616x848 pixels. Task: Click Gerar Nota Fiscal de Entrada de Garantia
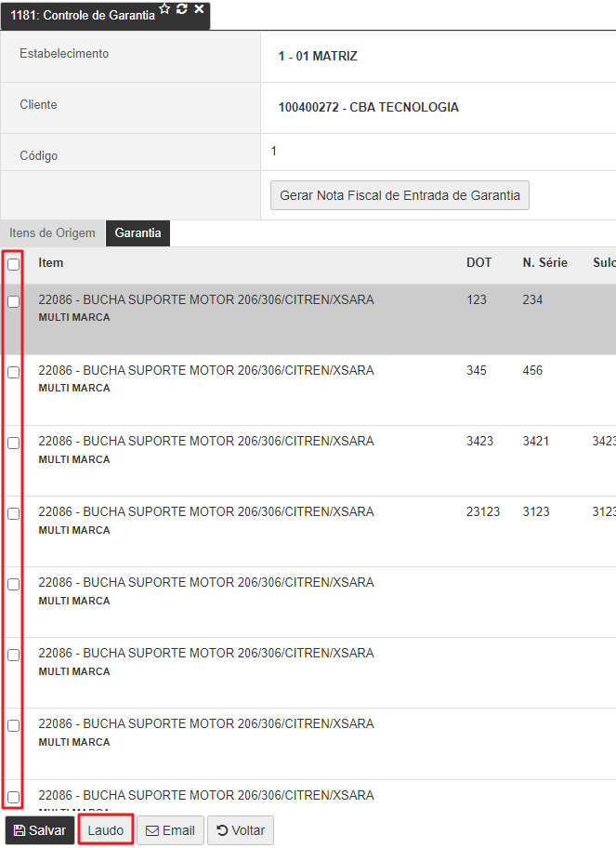click(400, 195)
